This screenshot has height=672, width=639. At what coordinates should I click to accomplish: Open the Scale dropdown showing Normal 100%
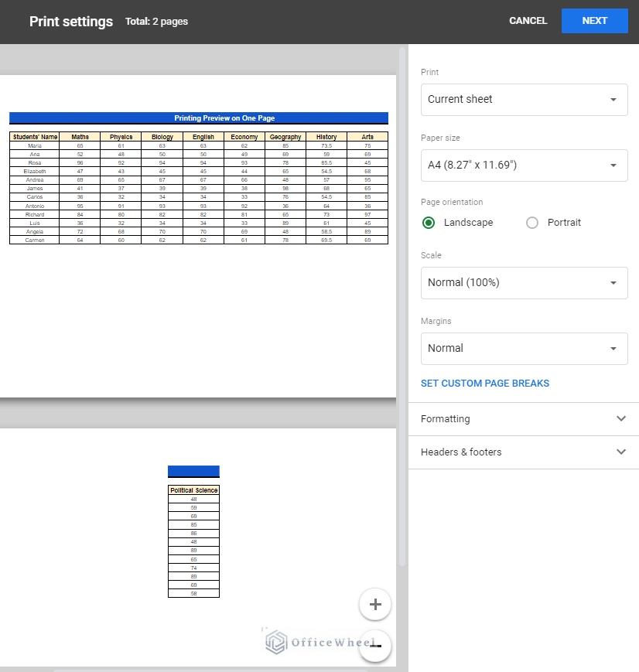[x=524, y=282]
